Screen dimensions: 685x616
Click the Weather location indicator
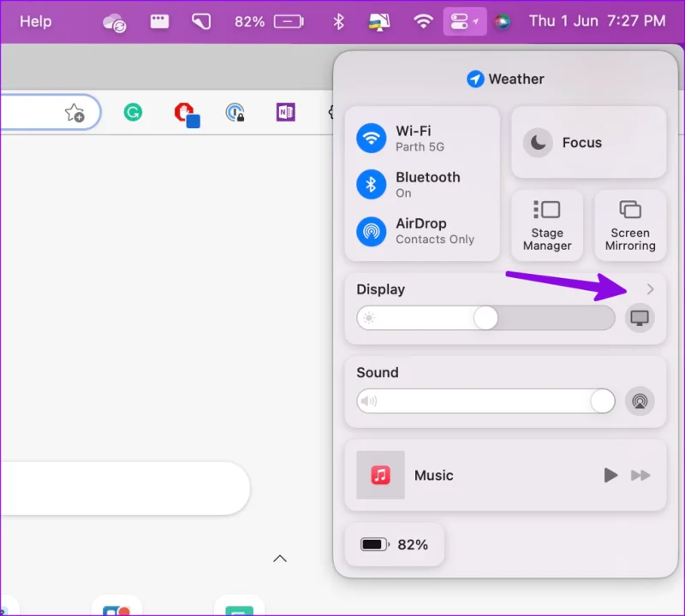click(x=505, y=79)
